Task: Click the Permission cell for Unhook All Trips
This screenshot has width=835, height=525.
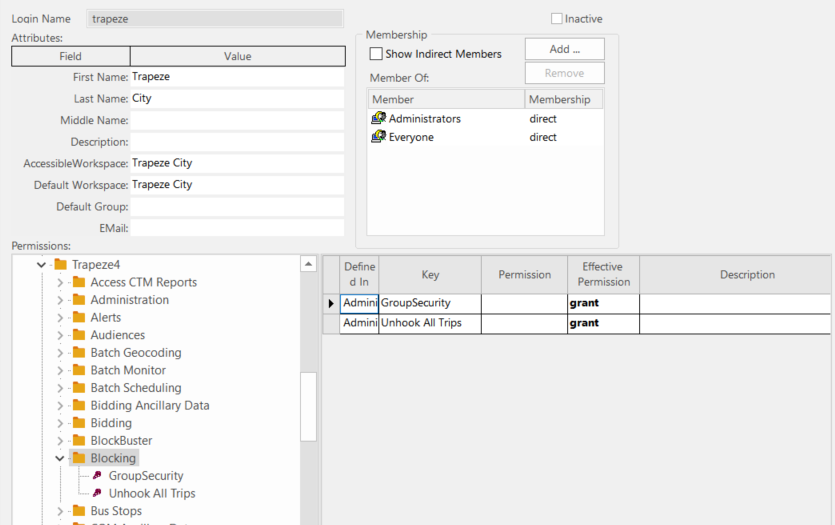Action: point(524,323)
